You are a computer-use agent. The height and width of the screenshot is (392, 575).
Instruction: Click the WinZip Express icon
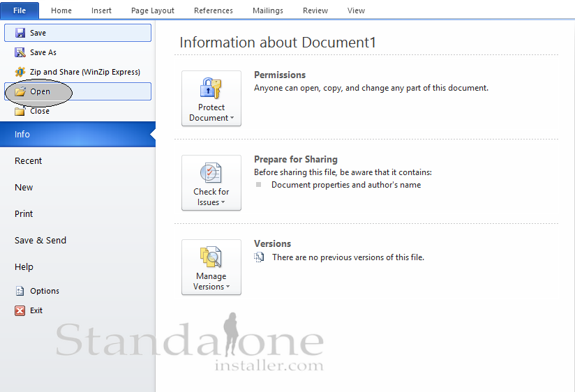20,72
